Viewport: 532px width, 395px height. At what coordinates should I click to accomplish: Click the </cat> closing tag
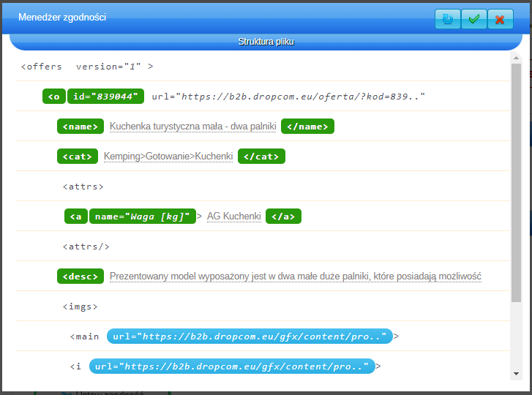point(261,157)
